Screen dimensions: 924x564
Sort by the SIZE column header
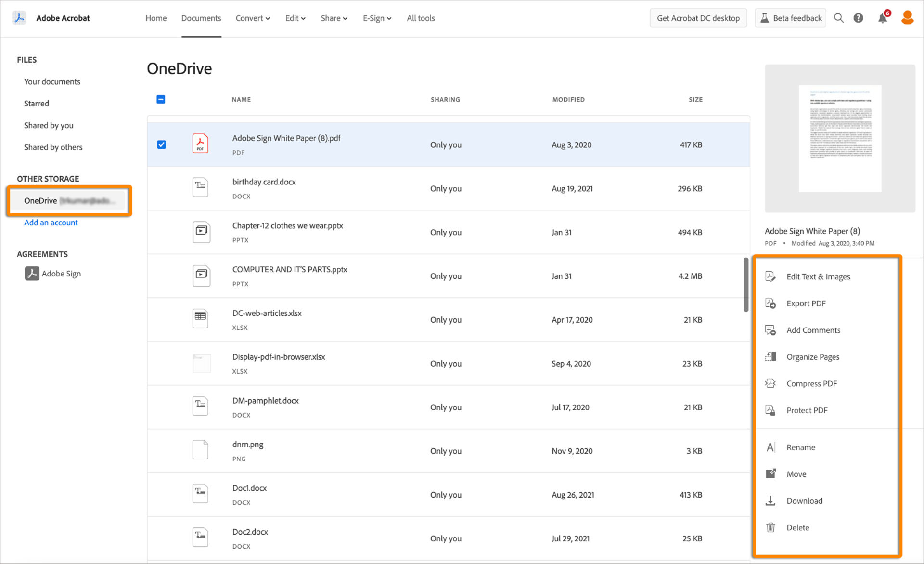point(695,99)
